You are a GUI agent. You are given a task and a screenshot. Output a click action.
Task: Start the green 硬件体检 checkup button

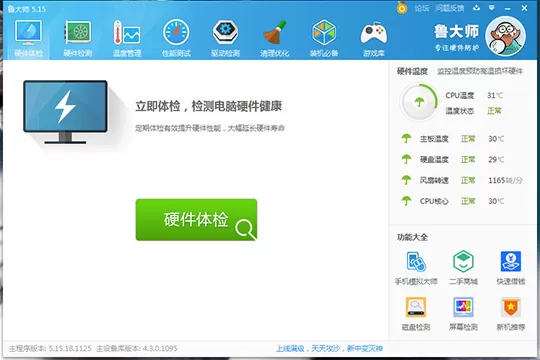[196, 220]
